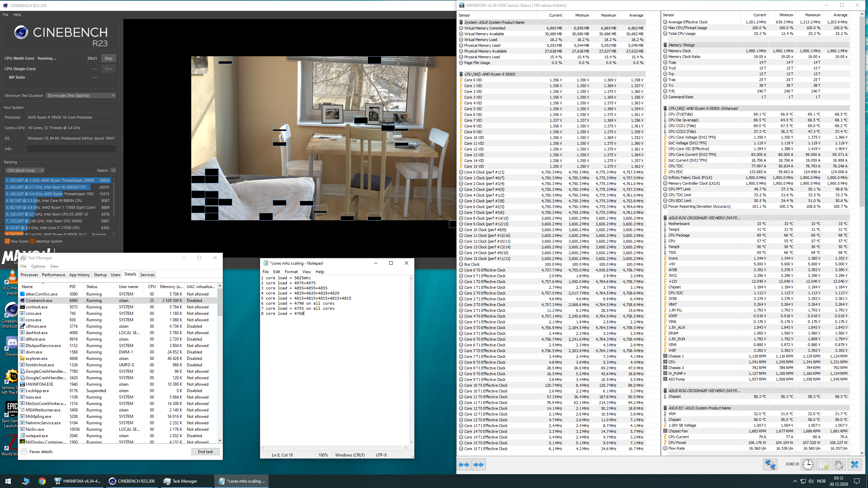This screenshot has width=868, height=488.
Task: Show hidden tray icons chevron
Action: coord(795,481)
